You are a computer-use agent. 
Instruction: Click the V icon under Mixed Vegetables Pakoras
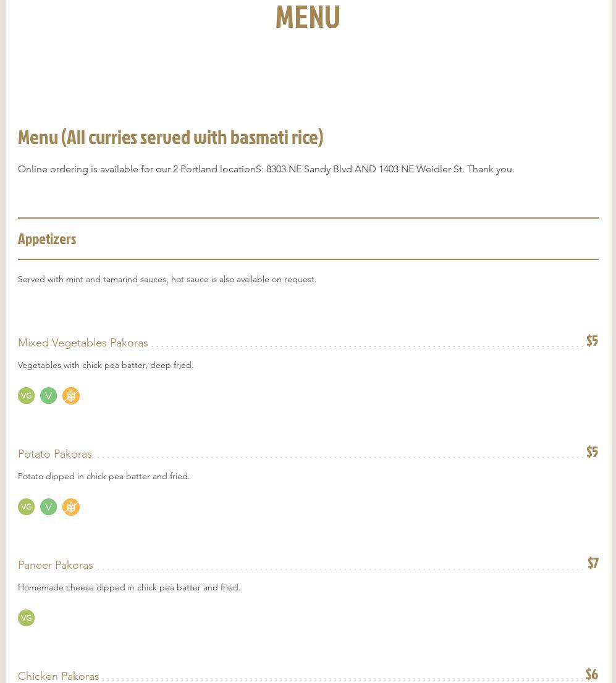49,396
